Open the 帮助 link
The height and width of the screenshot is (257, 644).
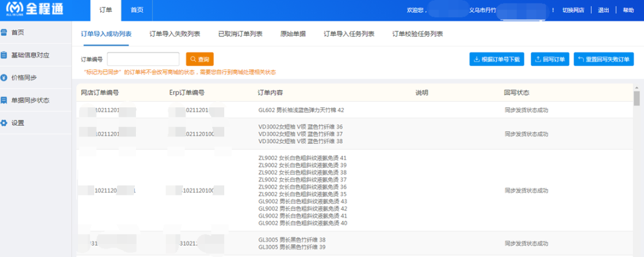pos(628,10)
